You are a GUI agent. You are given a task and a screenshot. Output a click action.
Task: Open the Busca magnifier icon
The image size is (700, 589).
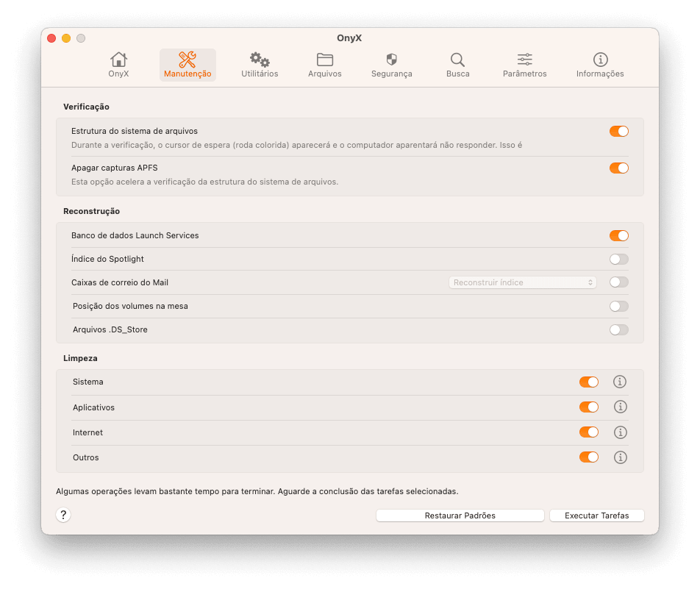457,61
